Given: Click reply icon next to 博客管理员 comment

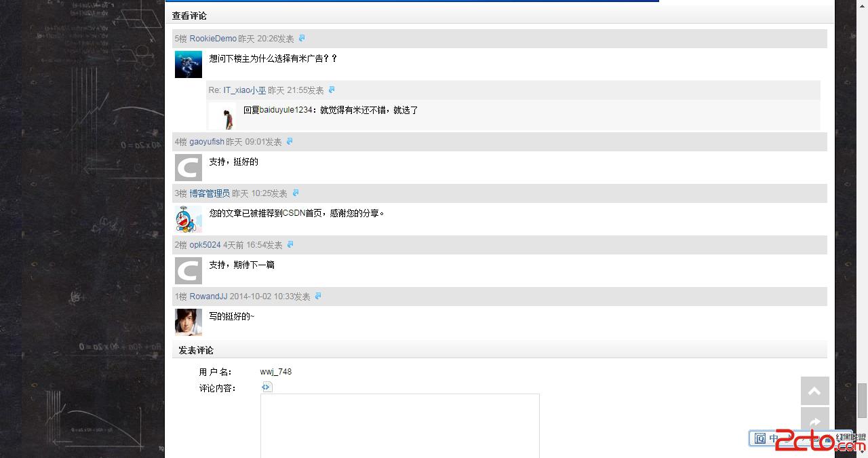Looking at the screenshot, I should [295, 193].
